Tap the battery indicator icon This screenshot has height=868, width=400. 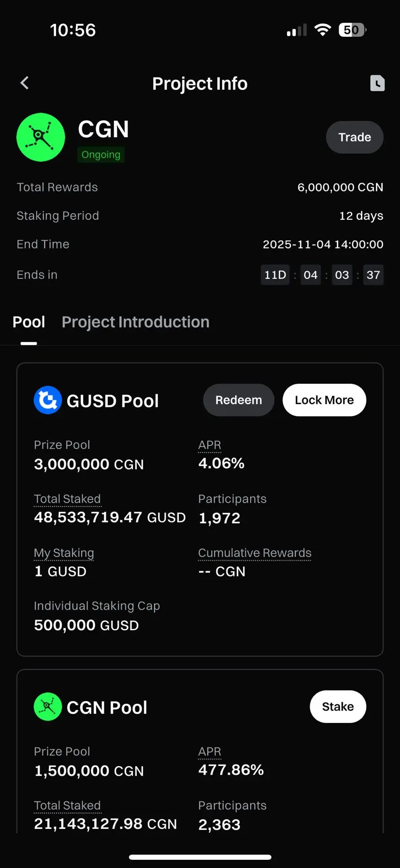tap(353, 30)
